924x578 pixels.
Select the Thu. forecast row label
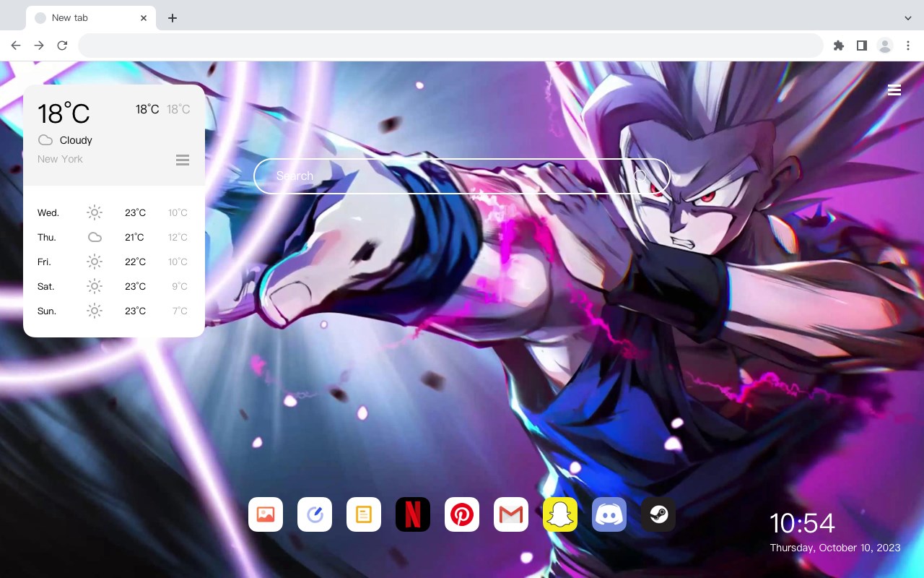pos(47,237)
